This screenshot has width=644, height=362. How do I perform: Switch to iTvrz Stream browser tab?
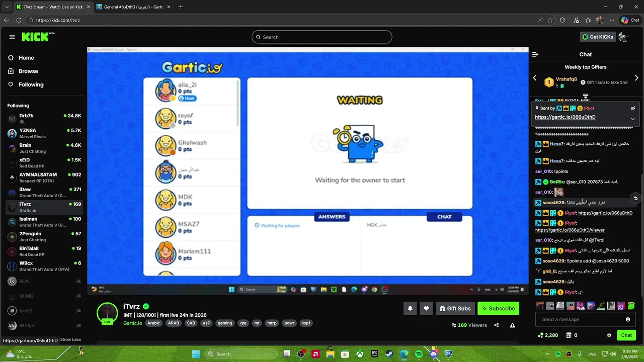click(52, 7)
